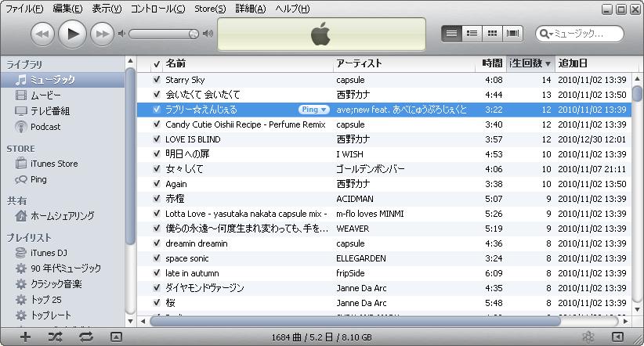Select the song dreamin dreamin
The height and width of the screenshot is (346, 644).
pyautogui.click(x=197, y=243)
